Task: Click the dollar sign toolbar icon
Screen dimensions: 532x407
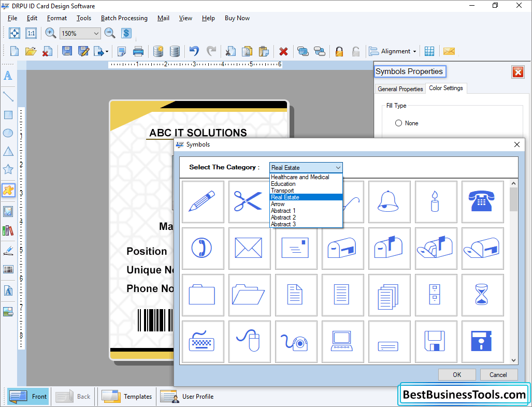Action: (126, 33)
